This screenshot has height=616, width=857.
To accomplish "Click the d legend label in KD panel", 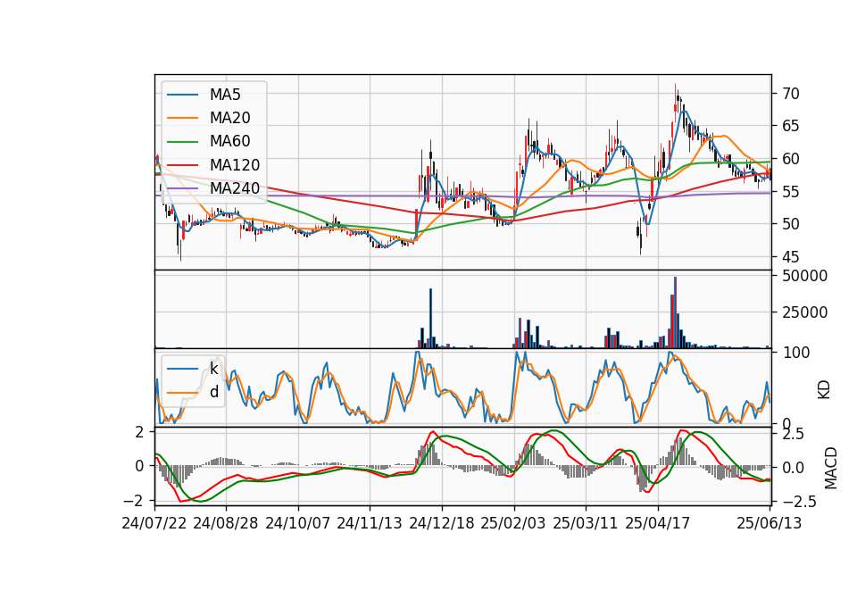I will coord(213,392).
